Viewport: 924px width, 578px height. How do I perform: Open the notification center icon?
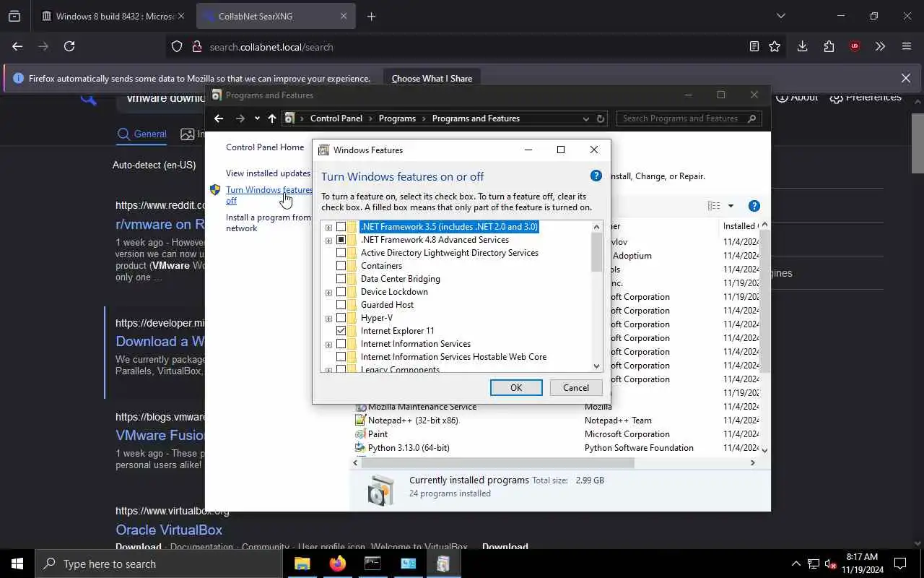coord(900,564)
